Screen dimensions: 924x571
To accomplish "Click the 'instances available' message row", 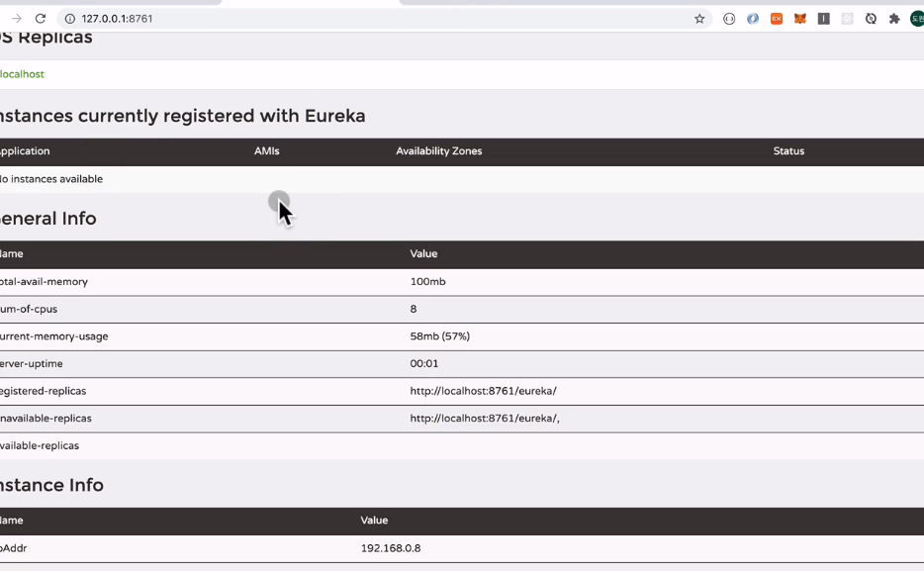I will [x=462, y=179].
